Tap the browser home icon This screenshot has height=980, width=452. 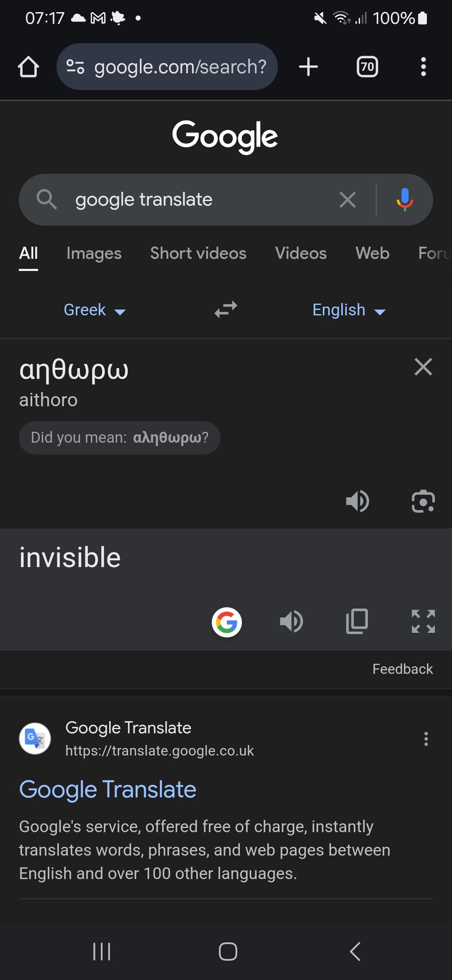28,67
